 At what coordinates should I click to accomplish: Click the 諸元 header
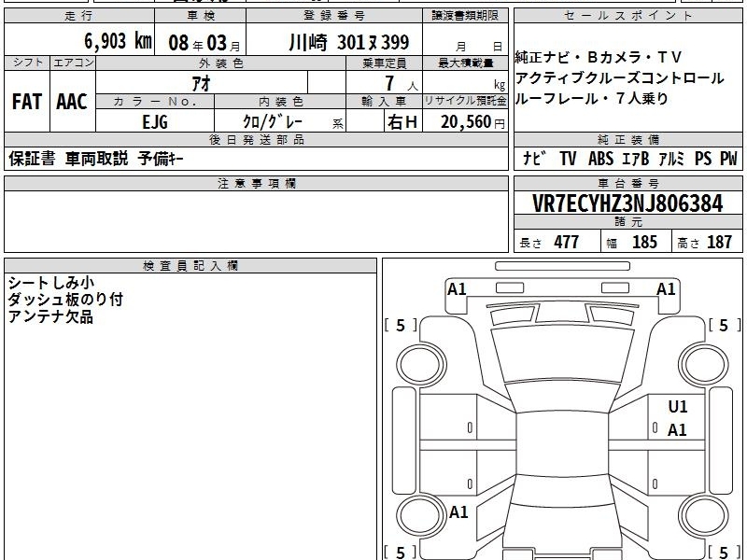tap(628, 222)
